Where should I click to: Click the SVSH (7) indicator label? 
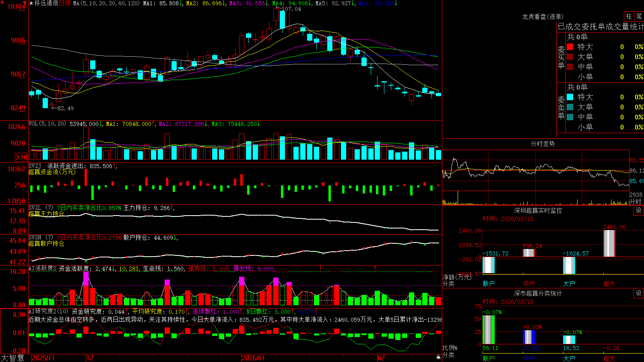[x=41, y=237]
